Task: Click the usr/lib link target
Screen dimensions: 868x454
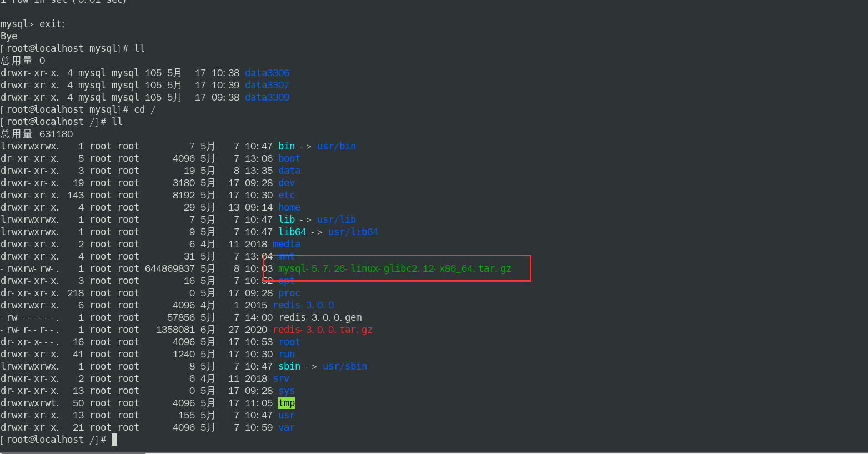Action: pyautogui.click(x=337, y=219)
